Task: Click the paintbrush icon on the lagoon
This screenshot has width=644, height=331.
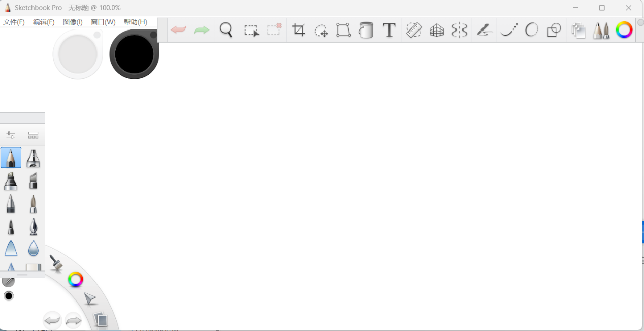Action: [55, 263]
